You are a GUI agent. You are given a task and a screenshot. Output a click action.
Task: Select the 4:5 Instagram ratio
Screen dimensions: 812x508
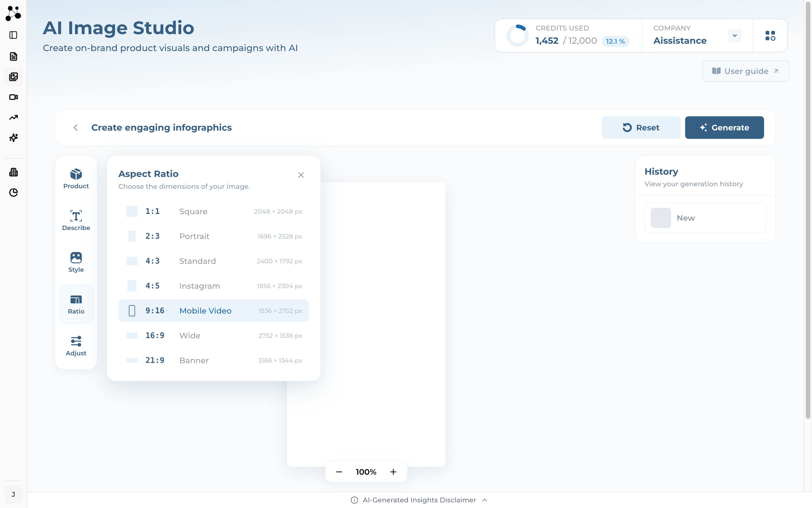(214, 286)
